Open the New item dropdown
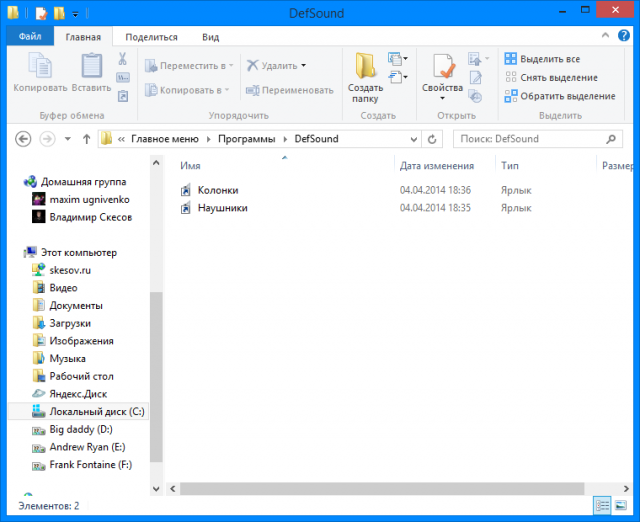 [398, 59]
